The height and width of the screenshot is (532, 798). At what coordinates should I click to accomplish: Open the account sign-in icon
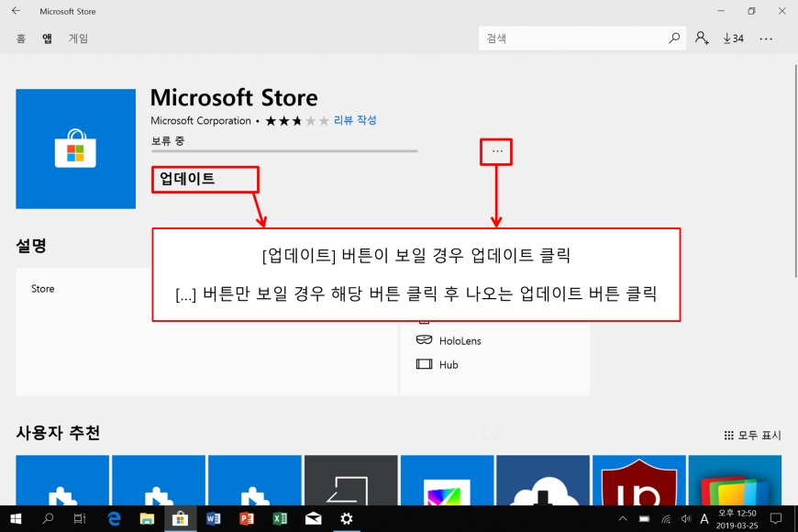[x=702, y=39]
